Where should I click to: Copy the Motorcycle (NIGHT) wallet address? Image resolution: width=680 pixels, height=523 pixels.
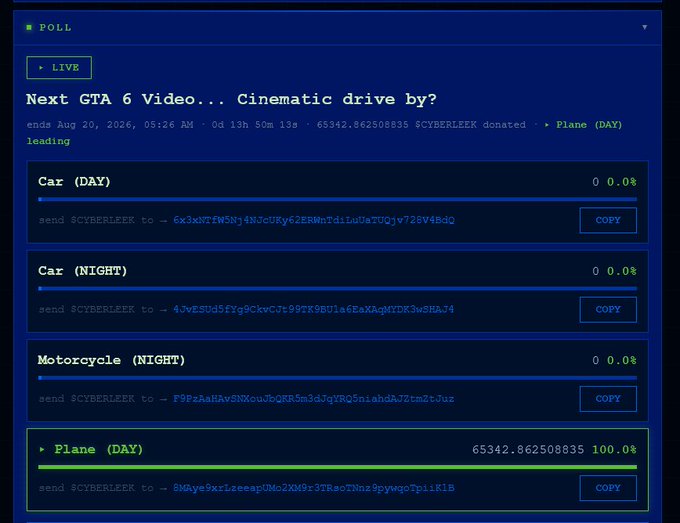(x=608, y=399)
